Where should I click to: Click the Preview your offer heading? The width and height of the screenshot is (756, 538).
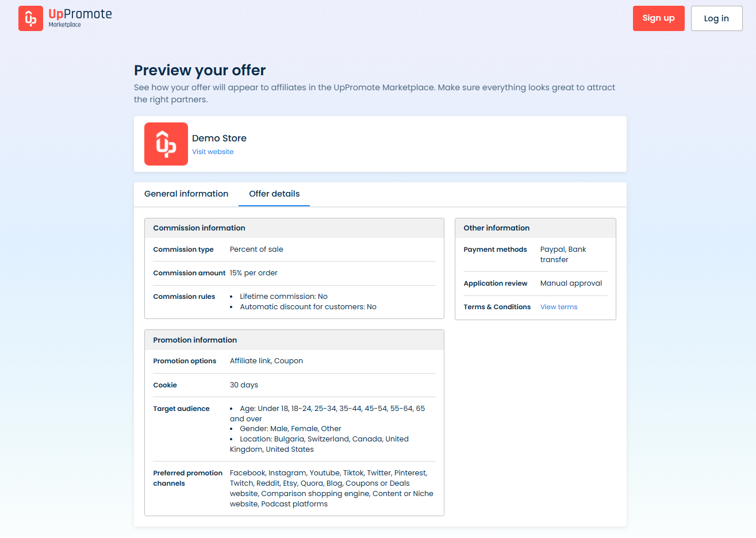[x=199, y=70]
